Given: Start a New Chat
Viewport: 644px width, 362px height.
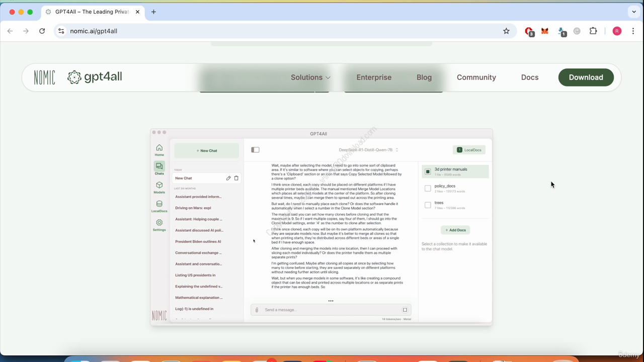Looking at the screenshot, I should coord(207,151).
